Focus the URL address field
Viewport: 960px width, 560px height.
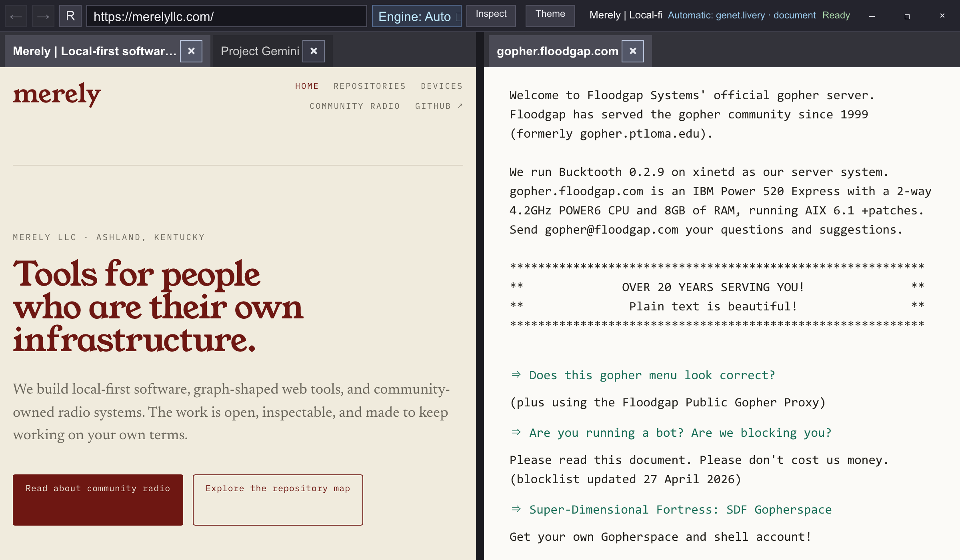coord(227,16)
